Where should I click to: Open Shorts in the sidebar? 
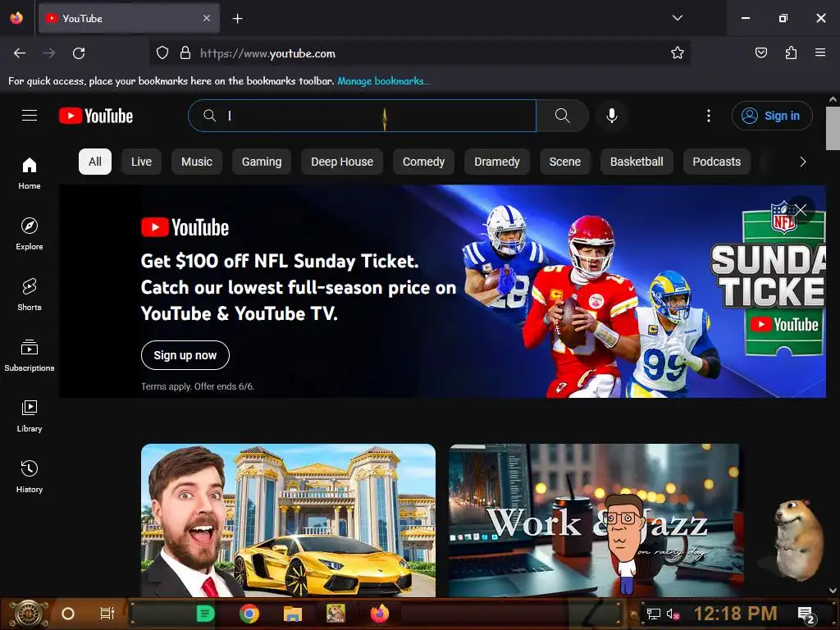coord(30,294)
